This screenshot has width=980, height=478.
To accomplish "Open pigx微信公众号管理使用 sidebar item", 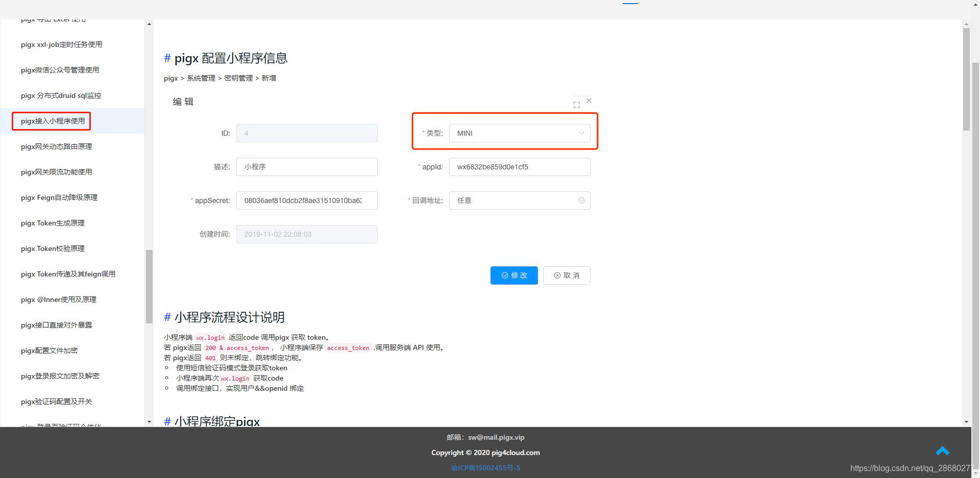I will (x=60, y=70).
